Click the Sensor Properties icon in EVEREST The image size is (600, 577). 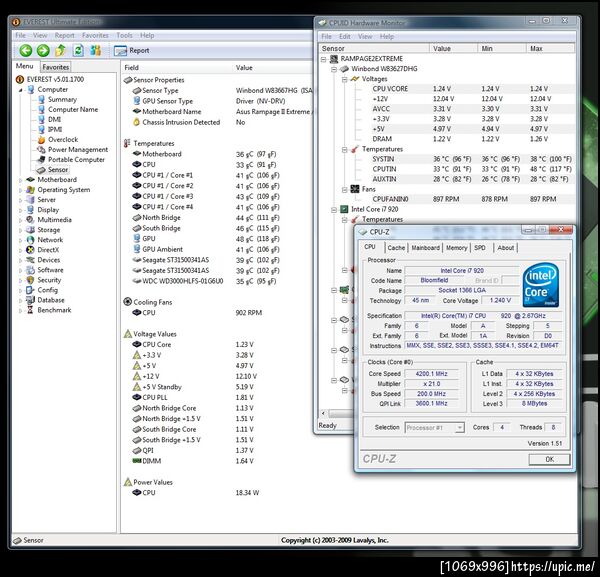pyautogui.click(x=128, y=80)
